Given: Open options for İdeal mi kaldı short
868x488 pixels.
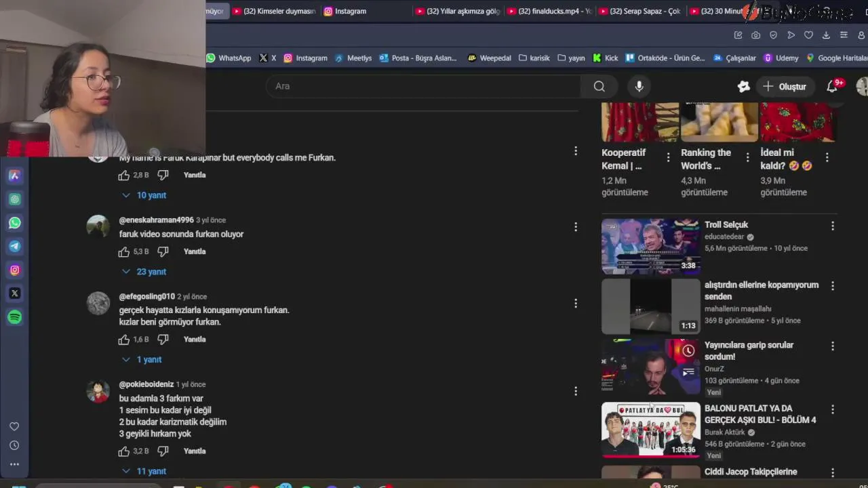Looking at the screenshot, I should [827, 157].
